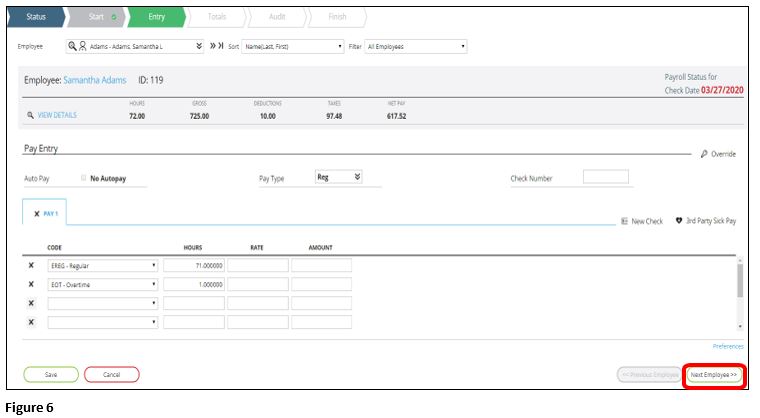Screen dimensions: 760x418
Task: Go to the Totals step tab
Action: tap(216, 17)
